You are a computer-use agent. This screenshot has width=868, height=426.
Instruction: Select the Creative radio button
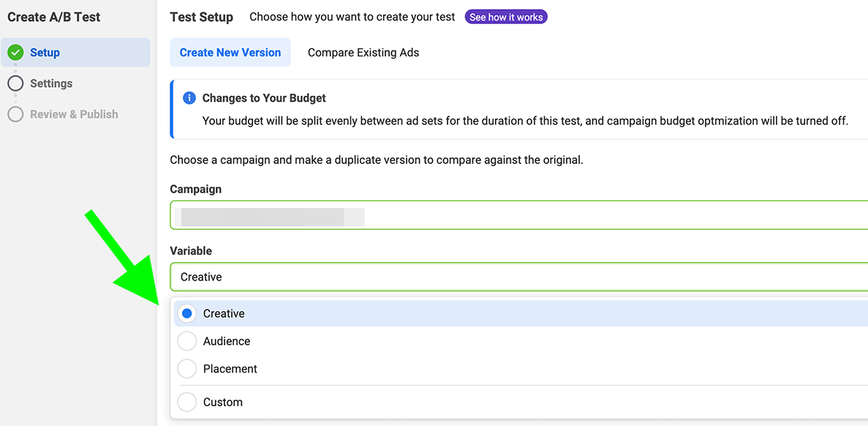click(187, 313)
